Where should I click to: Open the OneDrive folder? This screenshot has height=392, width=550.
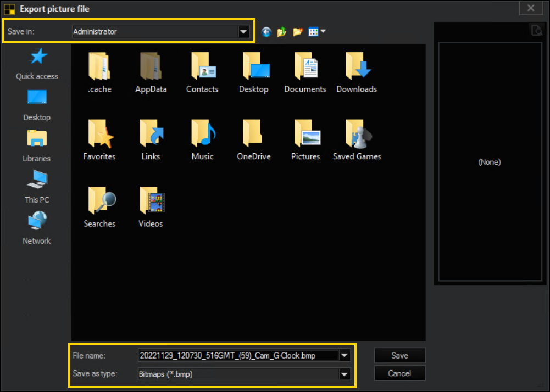[x=253, y=139]
